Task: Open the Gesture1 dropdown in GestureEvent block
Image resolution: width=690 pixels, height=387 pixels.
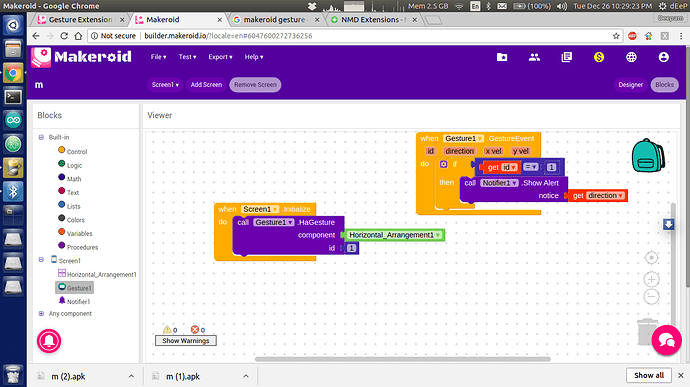Action: click(x=480, y=138)
